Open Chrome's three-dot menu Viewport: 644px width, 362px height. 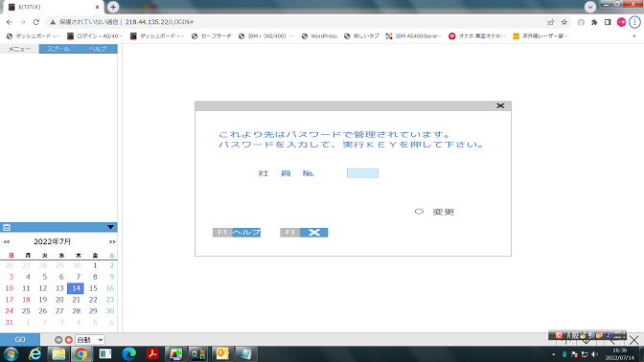click(635, 22)
